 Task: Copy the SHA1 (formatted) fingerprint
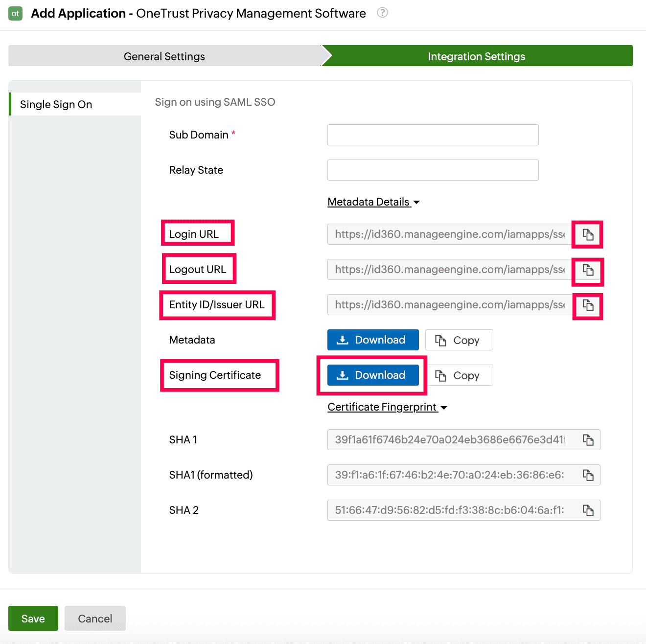[x=588, y=475]
